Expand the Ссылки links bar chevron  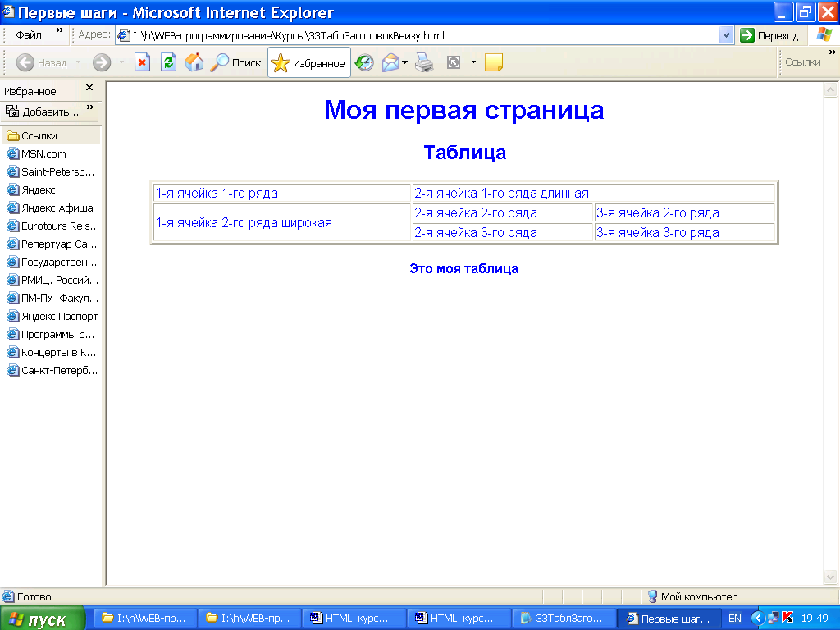pos(832,52)
